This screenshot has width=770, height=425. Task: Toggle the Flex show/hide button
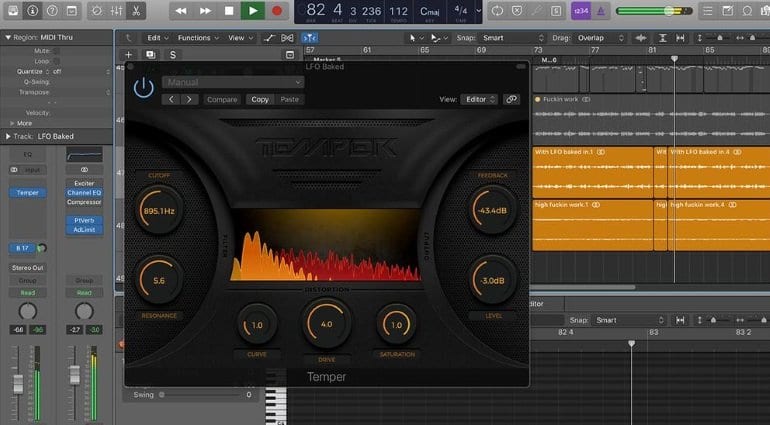(x=287, y=38)
